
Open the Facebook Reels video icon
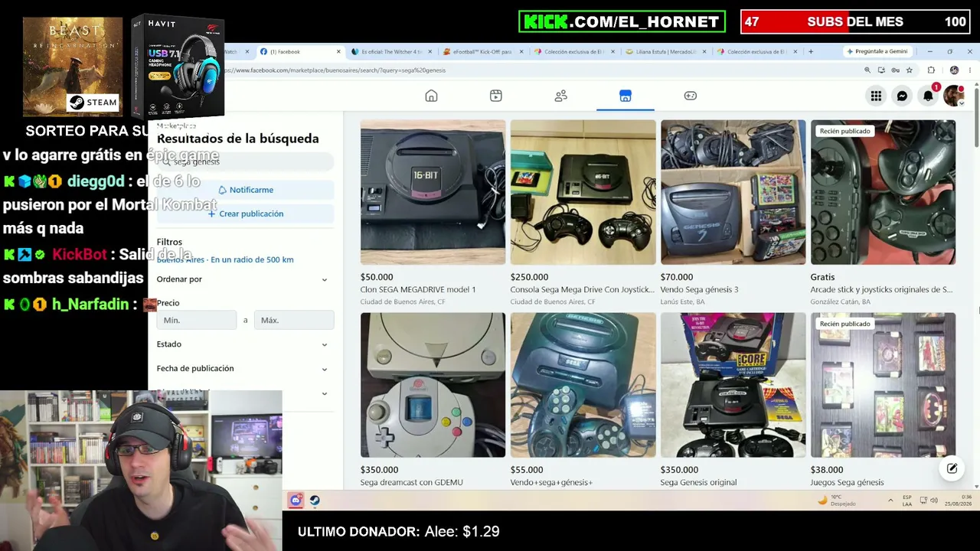coord(496,96)
